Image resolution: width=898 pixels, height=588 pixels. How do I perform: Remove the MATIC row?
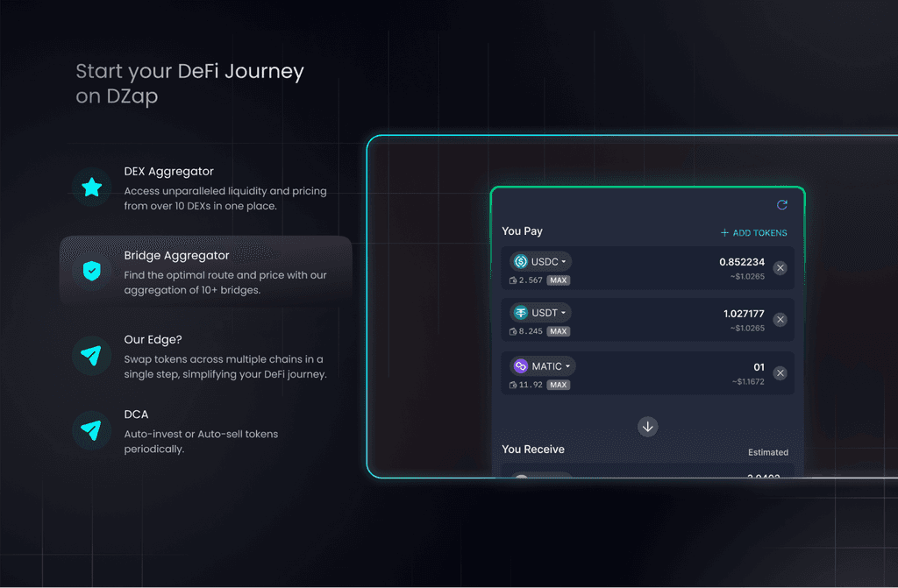click(x=780, y=373)
